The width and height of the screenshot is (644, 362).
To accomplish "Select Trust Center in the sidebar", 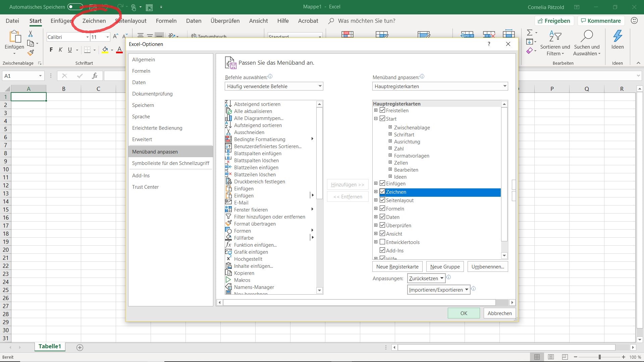I will coord(146,187).
